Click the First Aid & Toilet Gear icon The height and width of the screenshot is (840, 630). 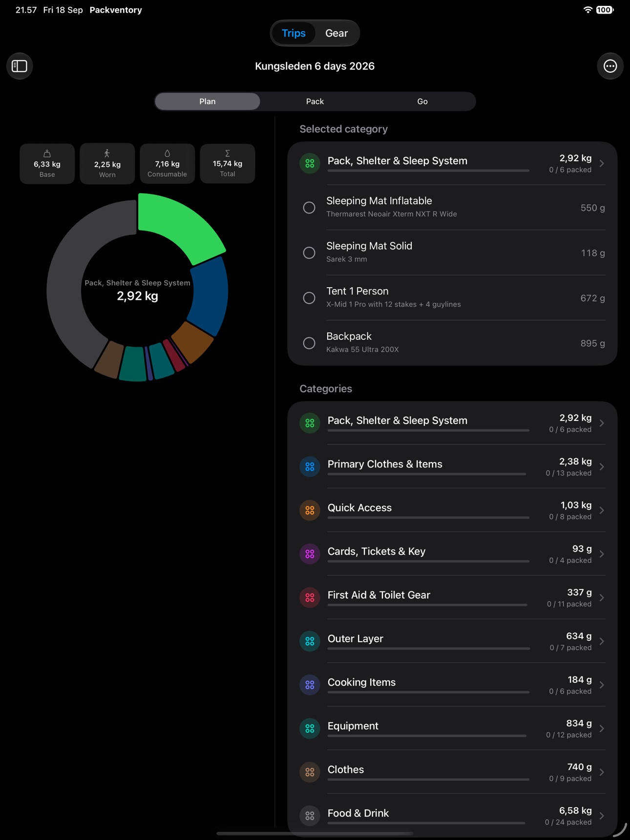310,597
